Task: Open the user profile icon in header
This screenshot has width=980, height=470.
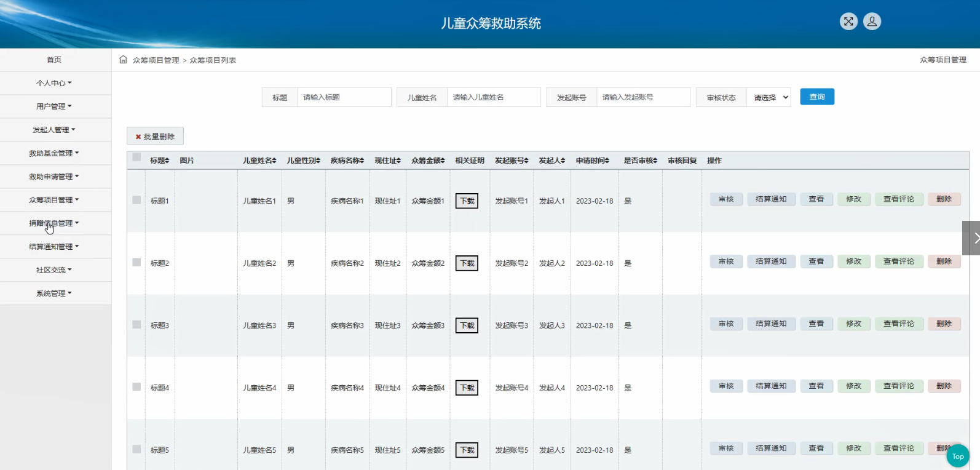Action: tap(872, 22)
